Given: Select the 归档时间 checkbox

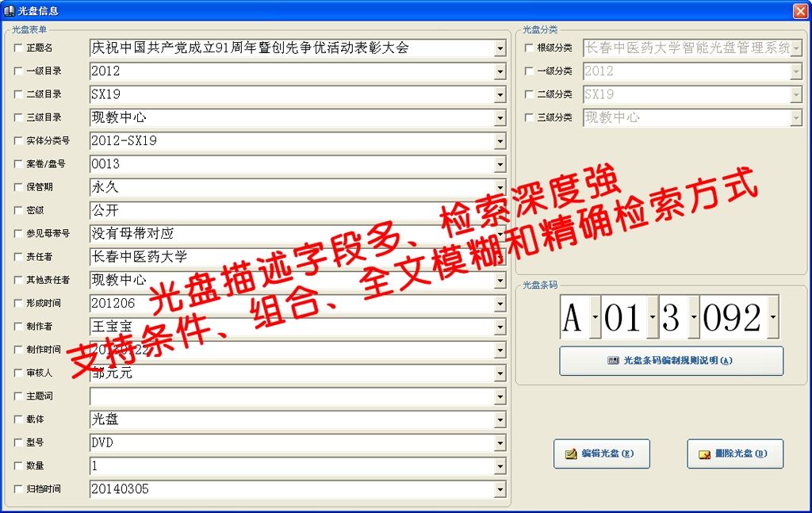Looking at the screenshot, I should click(18, 489).
